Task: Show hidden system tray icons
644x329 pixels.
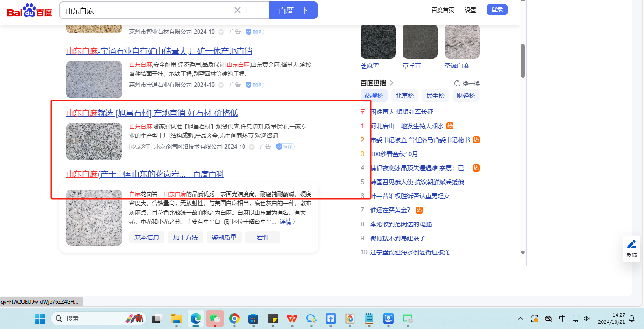Action: 520,318
